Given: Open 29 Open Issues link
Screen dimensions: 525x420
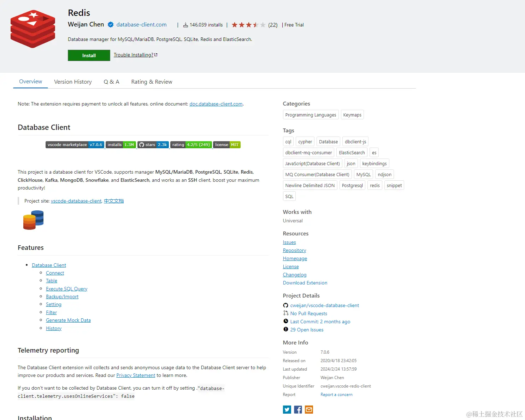Looking at the screenshot, I should 307,330.
